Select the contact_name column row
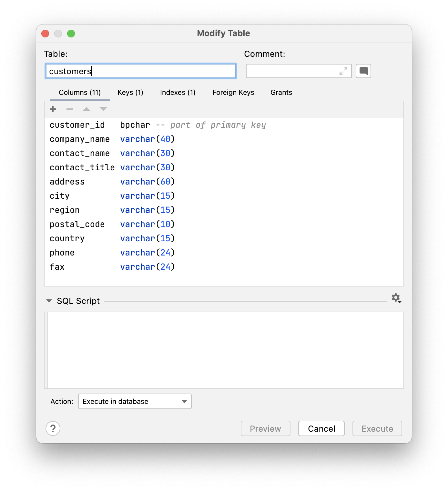 tap(224, 153)
